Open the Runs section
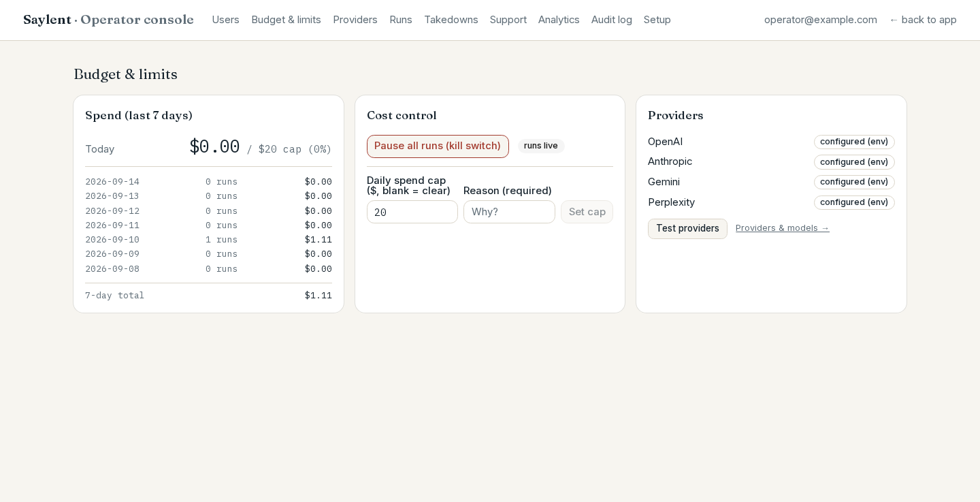 pyautogui.click(x=401, y=20)
